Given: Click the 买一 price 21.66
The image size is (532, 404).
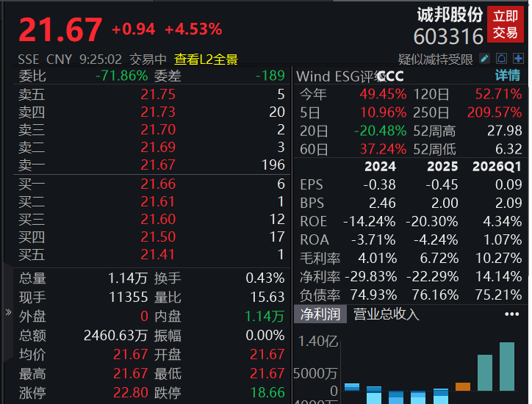Looking at the screenshot, I should (158, 184).
